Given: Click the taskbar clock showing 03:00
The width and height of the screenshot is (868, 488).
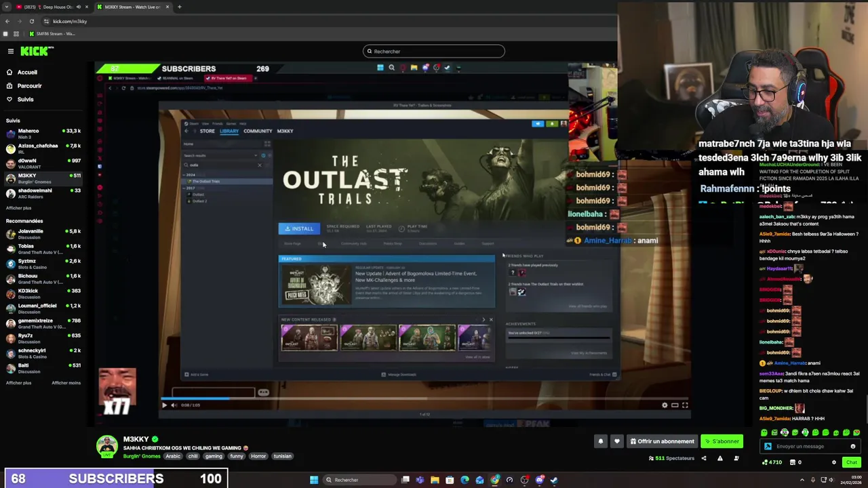Looking at the screenshot, I should [x=850, y=480].
